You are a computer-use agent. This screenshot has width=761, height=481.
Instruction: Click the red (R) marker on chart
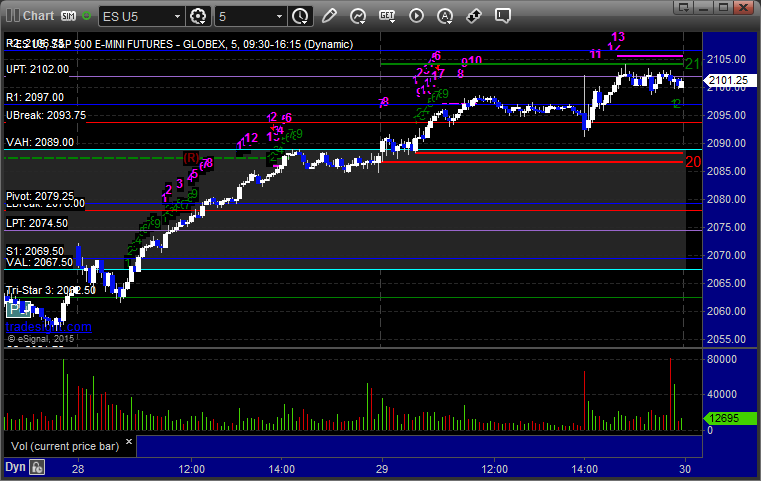point(191,158)
